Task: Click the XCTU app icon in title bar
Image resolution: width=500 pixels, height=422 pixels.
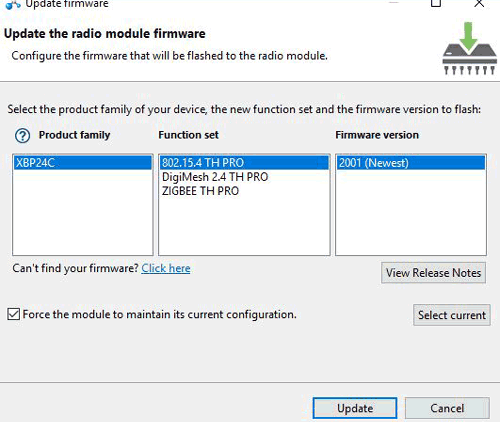Action: [13, 5]
